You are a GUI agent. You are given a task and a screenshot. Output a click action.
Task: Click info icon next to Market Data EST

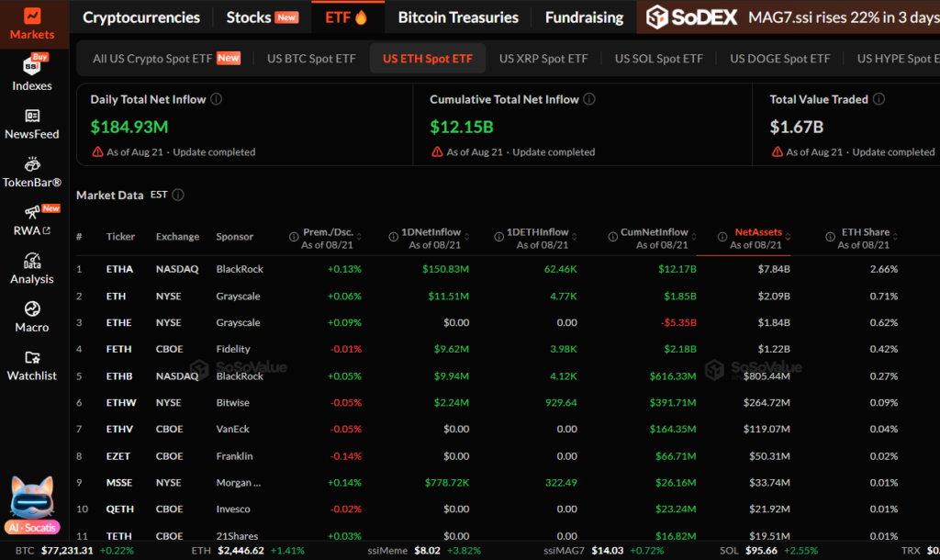point(178,195)
